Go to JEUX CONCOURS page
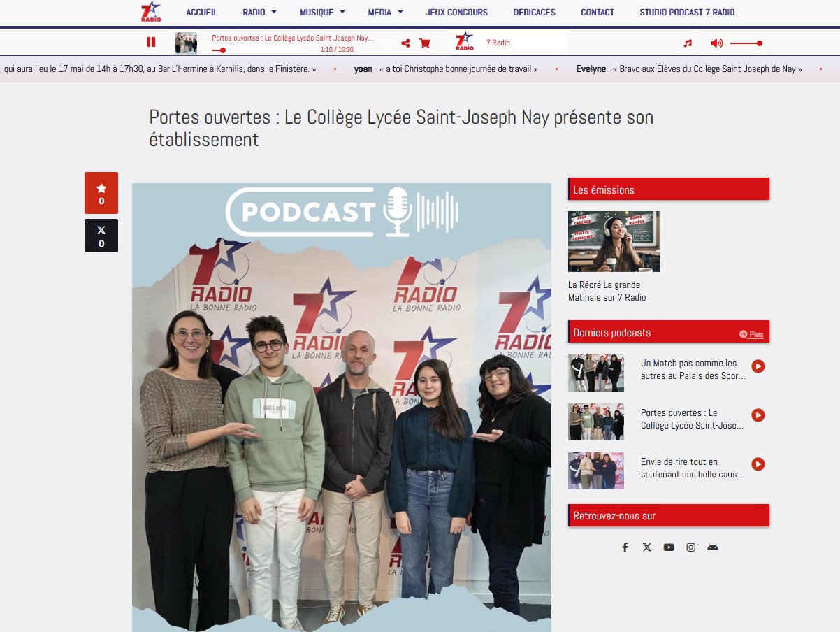This screenshot has height=632, width=840. (x=456, y=12)
